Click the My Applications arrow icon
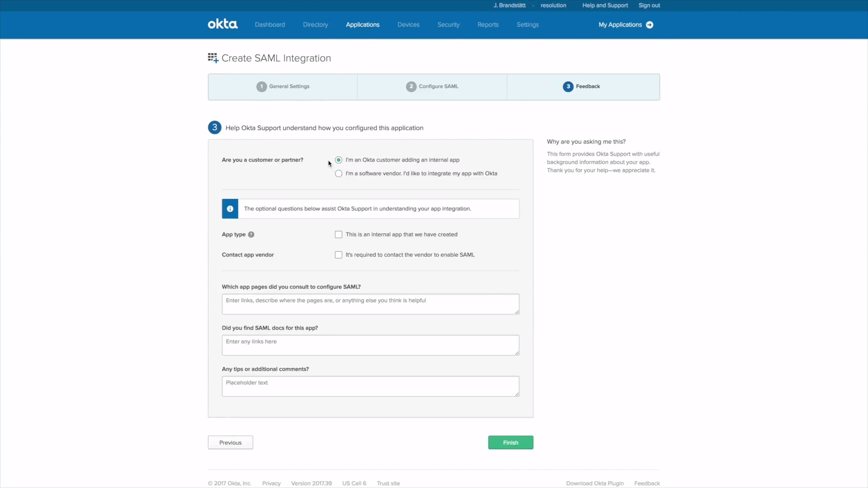The height and width of the screenshot is (488, 868). (650, 25)
